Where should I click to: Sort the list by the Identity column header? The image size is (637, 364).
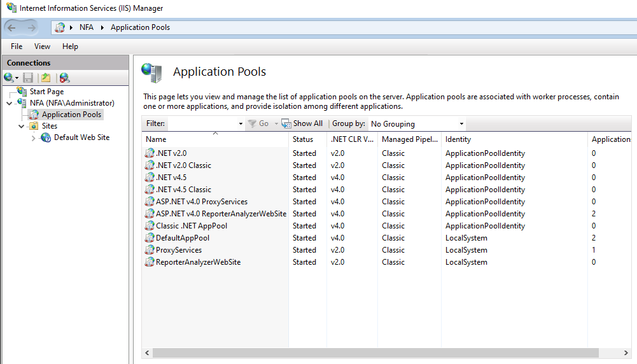(x=458, y=139)
